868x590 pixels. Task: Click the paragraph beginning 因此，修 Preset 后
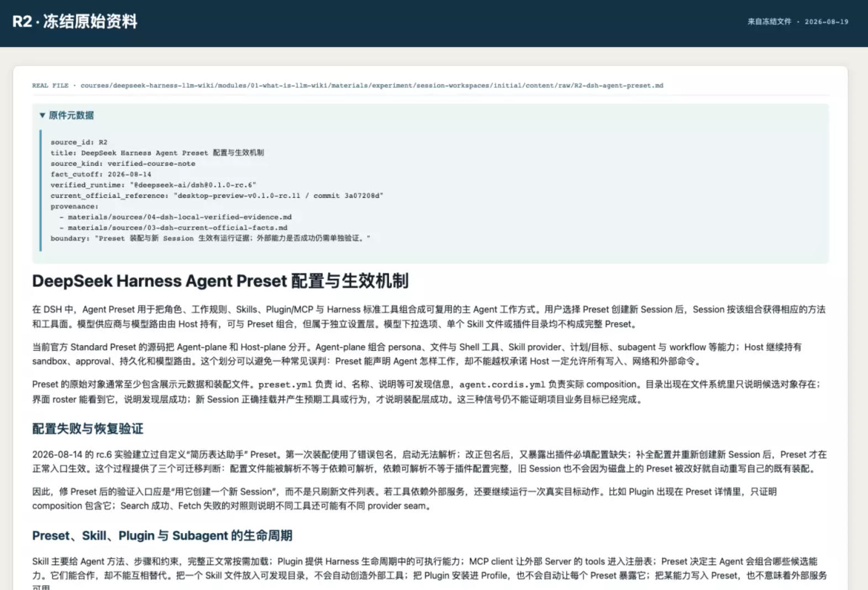coord(404,498)
